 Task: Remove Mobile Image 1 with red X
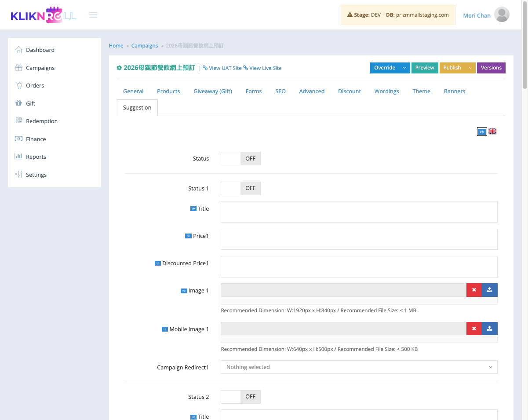[474, 329]
